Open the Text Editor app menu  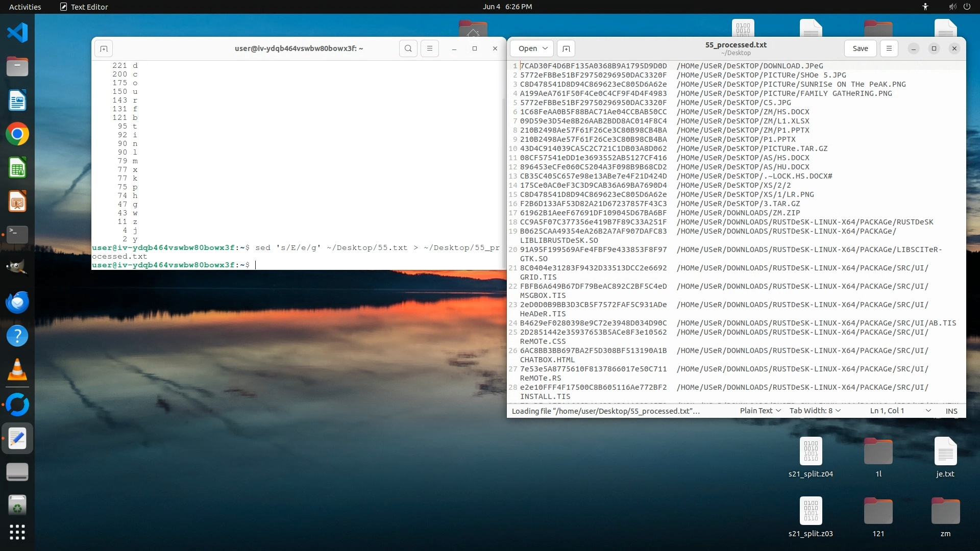[x=84, y=7]
